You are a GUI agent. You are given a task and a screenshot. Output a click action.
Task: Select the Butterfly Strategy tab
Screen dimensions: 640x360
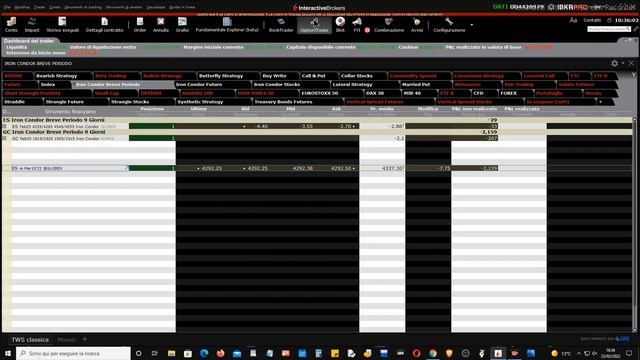point(227,76)
